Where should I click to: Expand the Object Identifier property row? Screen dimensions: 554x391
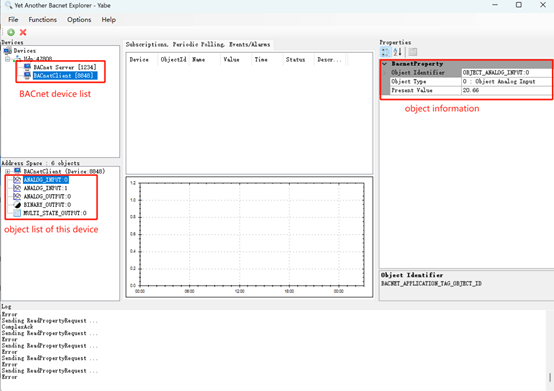385,73
